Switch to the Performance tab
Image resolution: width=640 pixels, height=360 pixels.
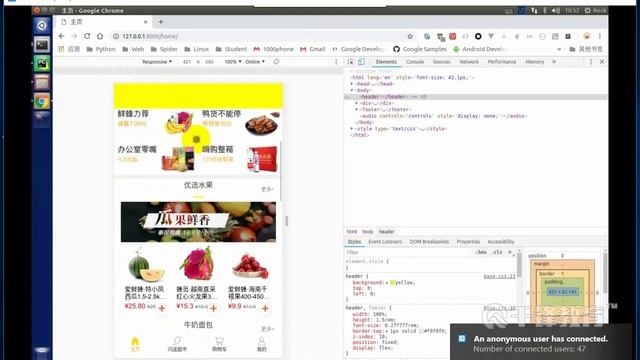tap(502, 62)
